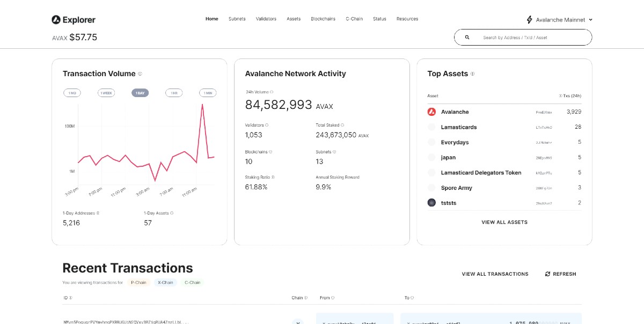The width and height of the screenshot is (644, 324).
Task: Click info icon next to 1-Day Addresses
Action: click(x=98, y=213)
